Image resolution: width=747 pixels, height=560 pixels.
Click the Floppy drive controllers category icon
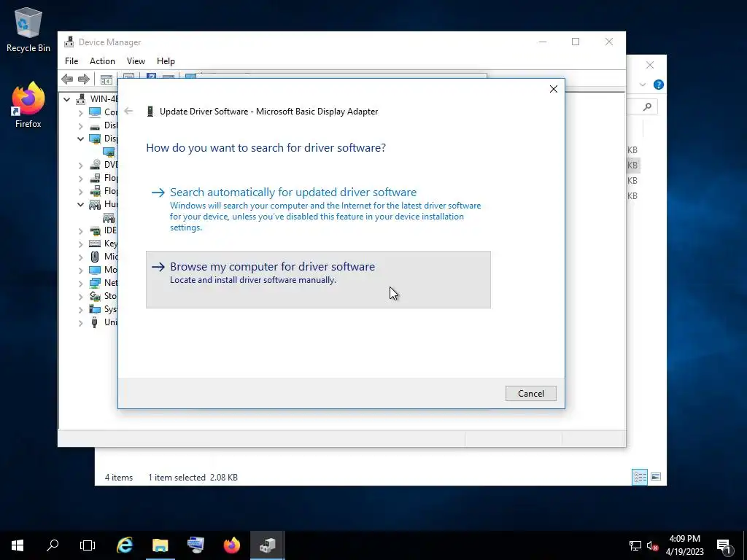tap(96, 192)
